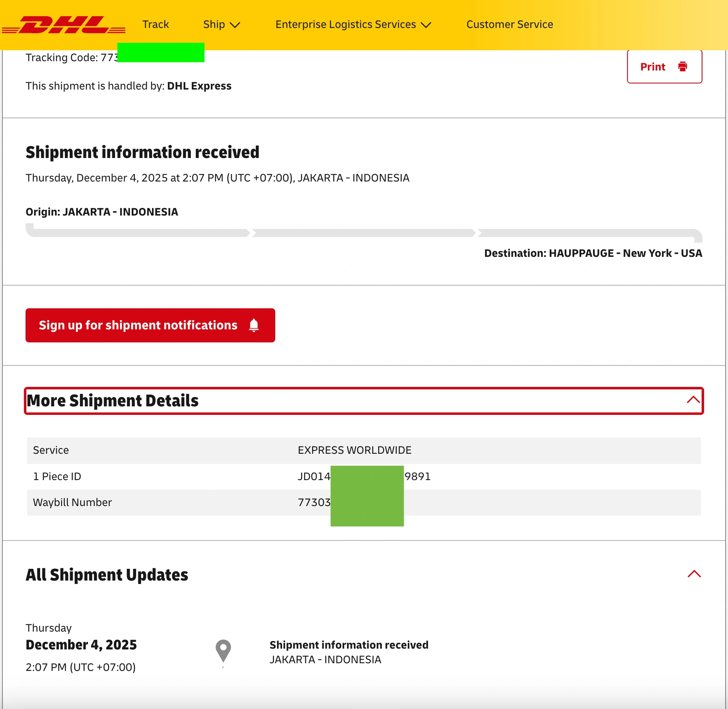
Task: Select the Destination HAUPPAUGE New York text
Action: pyautogui.click(x=593, y=253)
